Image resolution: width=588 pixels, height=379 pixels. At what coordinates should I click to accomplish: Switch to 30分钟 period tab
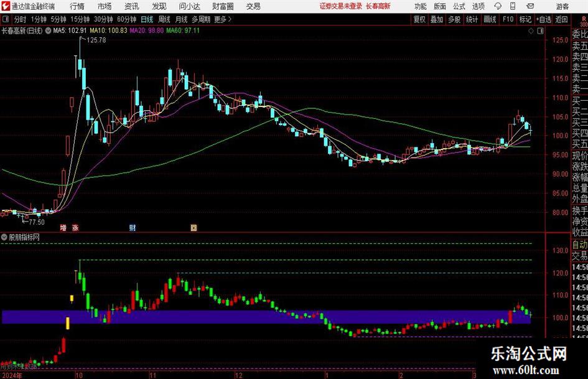pos(103,19)
